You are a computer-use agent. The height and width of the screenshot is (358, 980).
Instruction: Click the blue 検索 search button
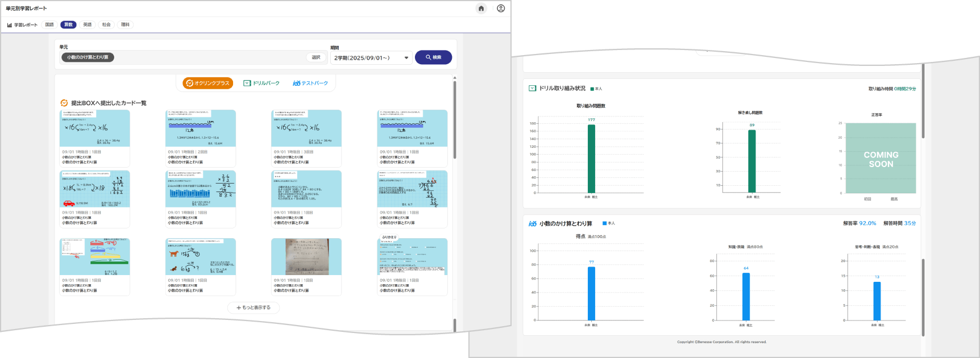pos(433,57)
